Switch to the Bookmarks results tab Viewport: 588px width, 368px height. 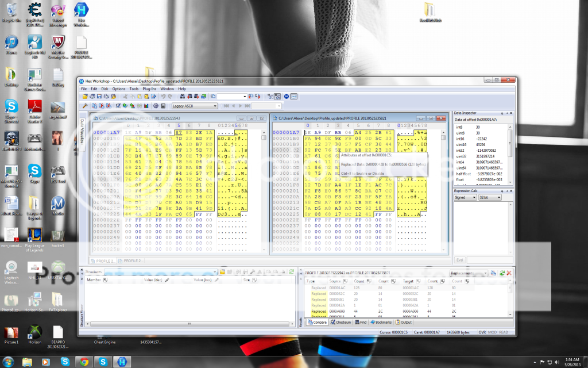[382, 323]
